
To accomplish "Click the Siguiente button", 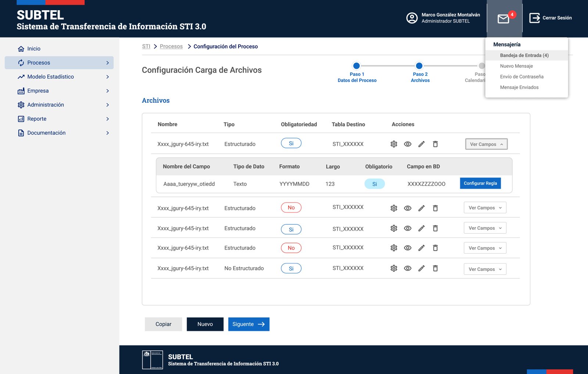I will pyautogui.click(x=249, y=324).
